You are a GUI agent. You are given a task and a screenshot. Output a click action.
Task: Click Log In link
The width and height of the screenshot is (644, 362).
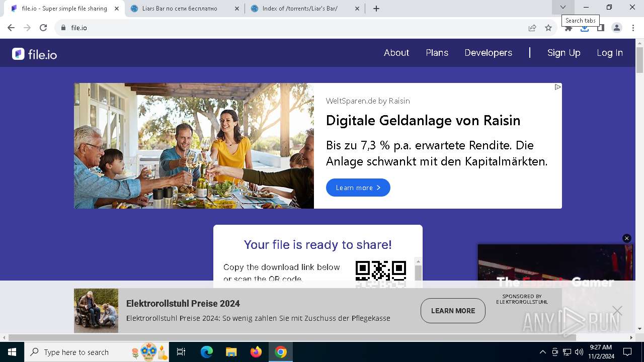coord(610,53)
